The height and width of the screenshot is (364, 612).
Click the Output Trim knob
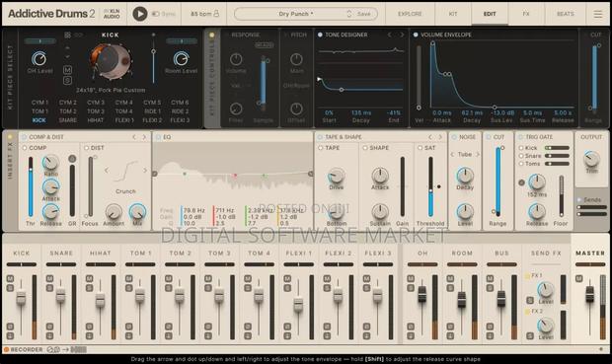click(591, 159)
